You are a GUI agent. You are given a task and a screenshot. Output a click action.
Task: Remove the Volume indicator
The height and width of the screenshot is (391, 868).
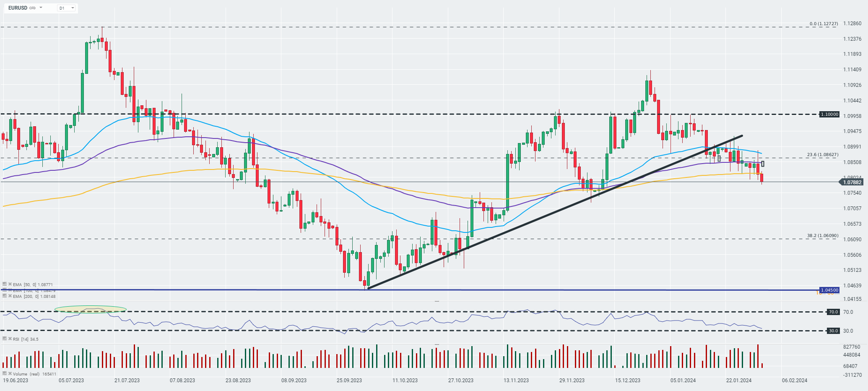tap(10, 373)
